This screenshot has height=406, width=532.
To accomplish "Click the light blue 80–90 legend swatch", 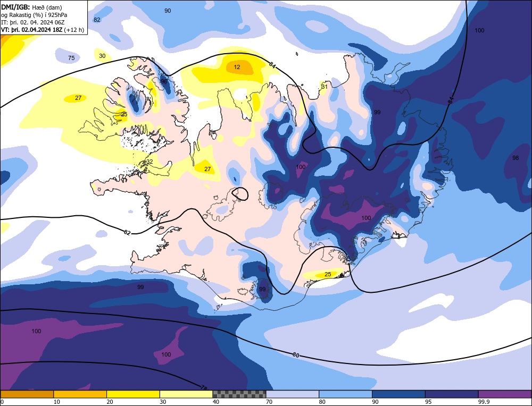I will (345, 394).
